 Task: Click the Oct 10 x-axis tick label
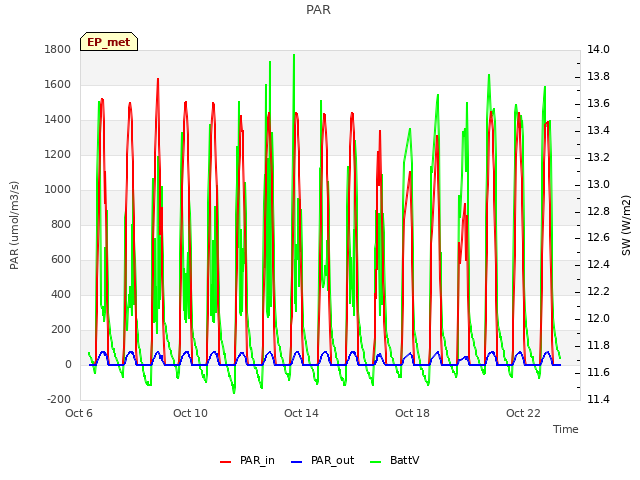pos(190,413)
